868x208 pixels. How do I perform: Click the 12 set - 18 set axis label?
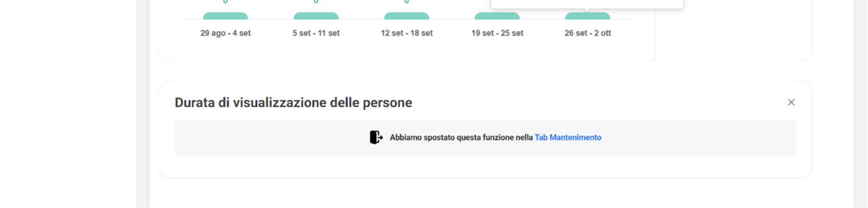tap(407, 33)
